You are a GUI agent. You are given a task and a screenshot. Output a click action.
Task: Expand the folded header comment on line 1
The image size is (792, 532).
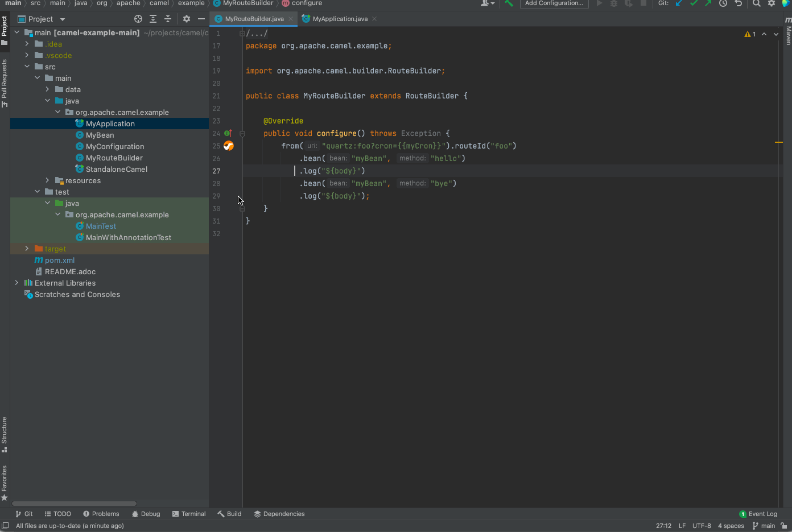242,34
